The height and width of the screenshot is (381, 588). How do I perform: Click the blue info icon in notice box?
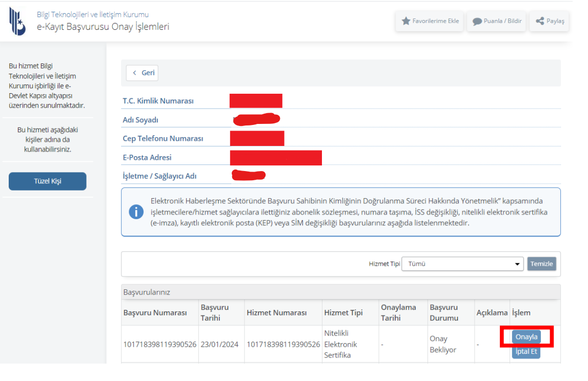tap(136, 212)
